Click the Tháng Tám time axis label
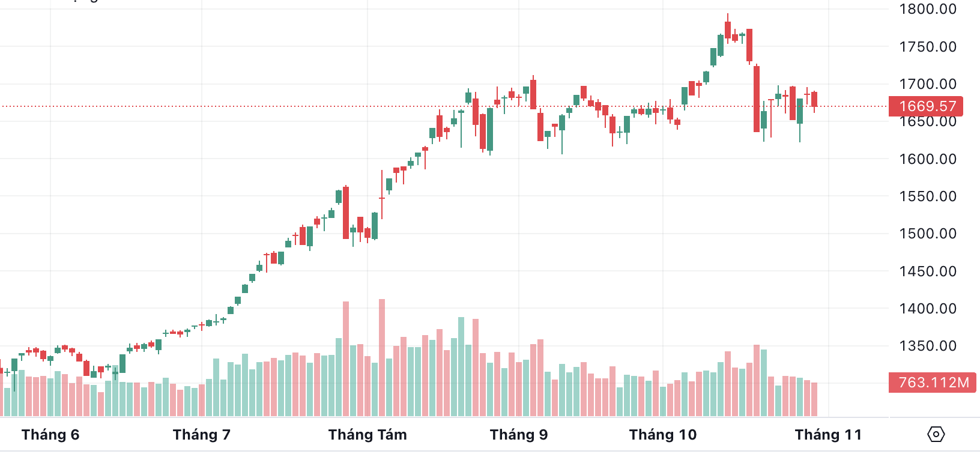This screenshot has width=980, height=454. (x=367, y=435)
